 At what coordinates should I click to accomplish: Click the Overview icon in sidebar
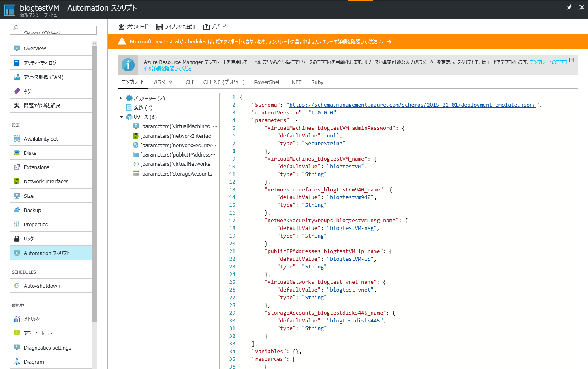point(17,48)
